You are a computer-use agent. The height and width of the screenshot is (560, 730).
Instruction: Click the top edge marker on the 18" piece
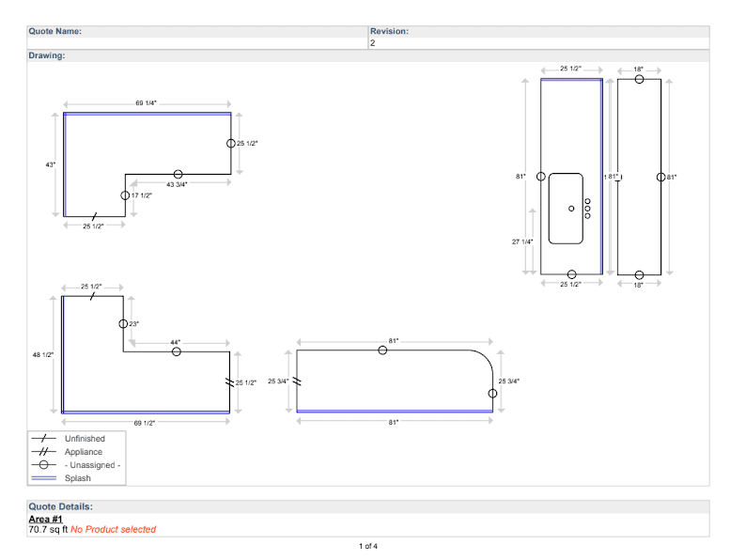(x=639, y=80)
